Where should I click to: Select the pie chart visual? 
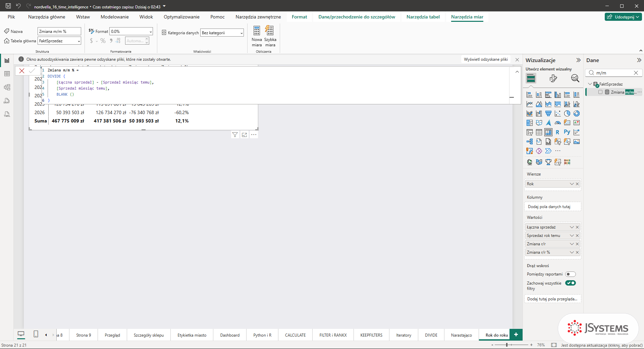click(x=567, y=113)
